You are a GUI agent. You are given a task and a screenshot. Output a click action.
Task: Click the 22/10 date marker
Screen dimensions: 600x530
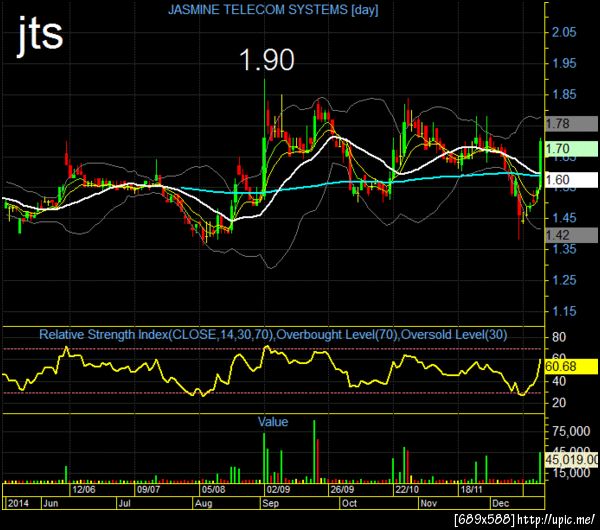(x=407, y=489)
